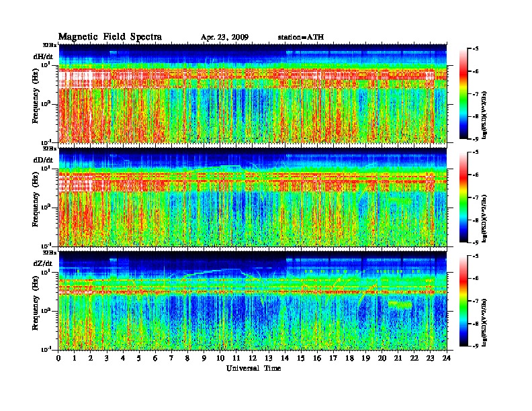
Task: Click the "16" tick on Universal Time axis
Action: (x=317, y=358)
